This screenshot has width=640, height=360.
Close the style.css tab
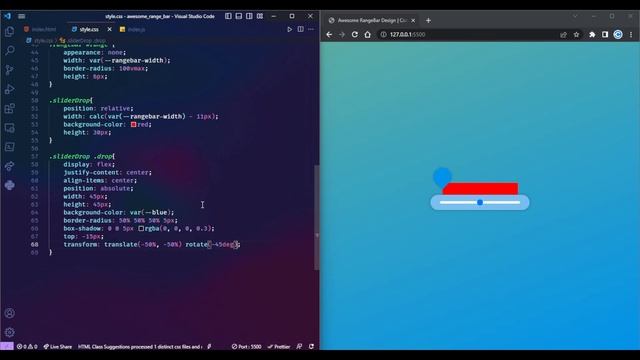point(109,29)
